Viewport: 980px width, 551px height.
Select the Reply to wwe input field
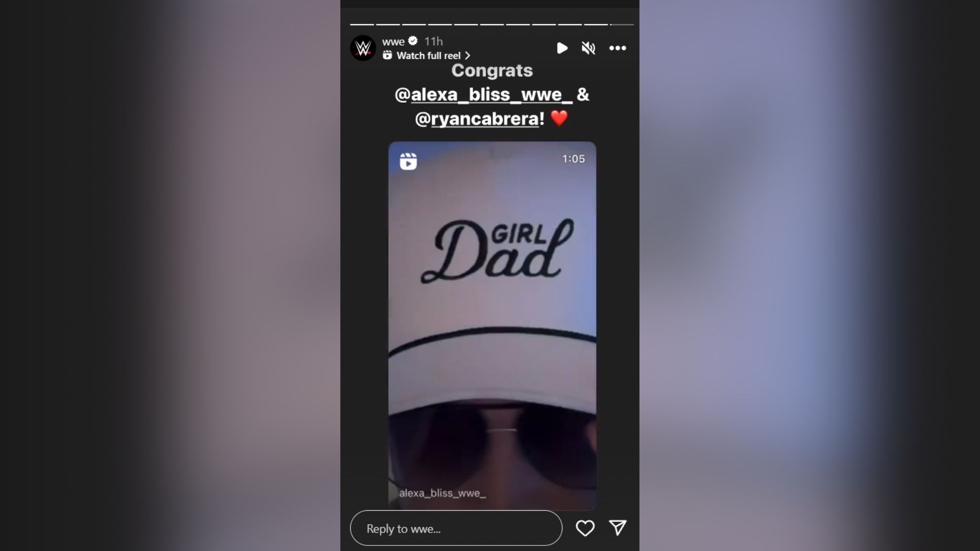456,528
